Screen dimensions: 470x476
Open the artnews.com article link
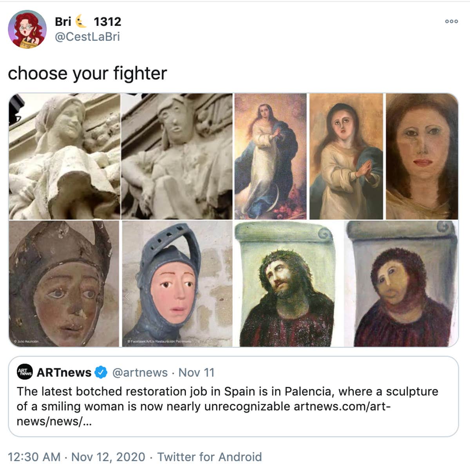click(342, 406)
